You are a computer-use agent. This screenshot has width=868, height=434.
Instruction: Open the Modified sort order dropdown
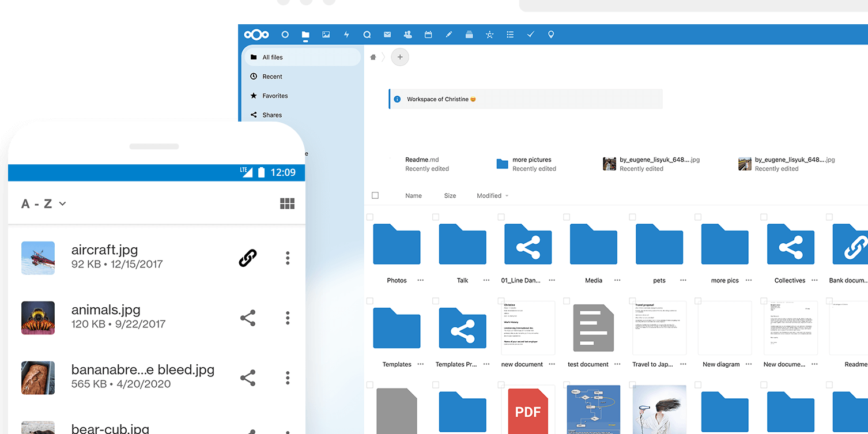point(491,195)
